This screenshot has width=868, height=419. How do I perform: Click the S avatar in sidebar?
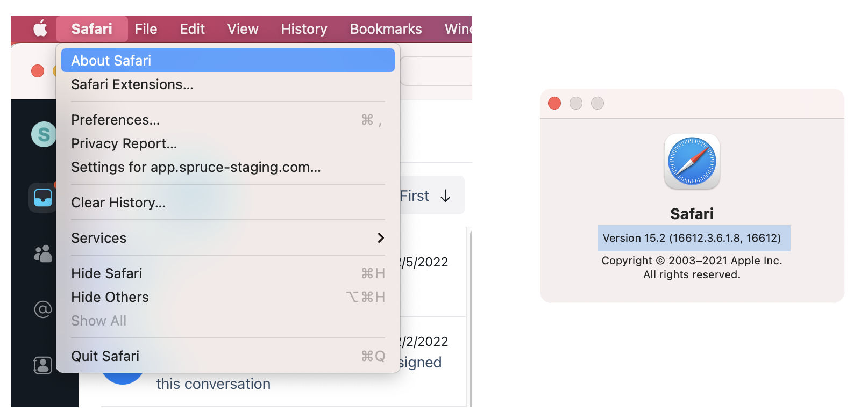44,134
